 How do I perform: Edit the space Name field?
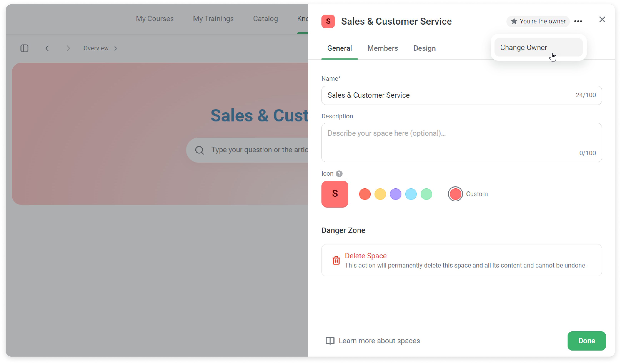[x=461, y=95]
